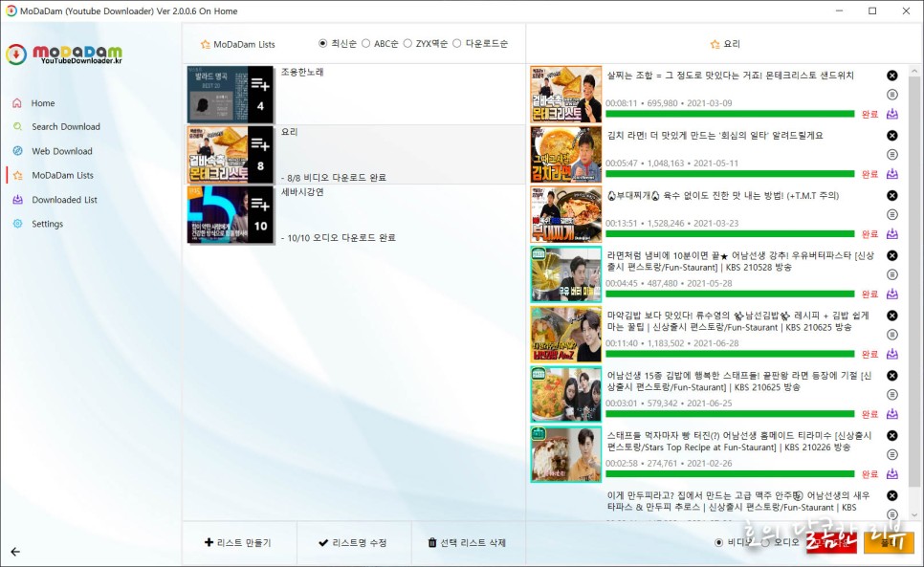Viewport: 924px width, 567px height.
Task: Select 최신순 sort option
Action: point(338,44)
